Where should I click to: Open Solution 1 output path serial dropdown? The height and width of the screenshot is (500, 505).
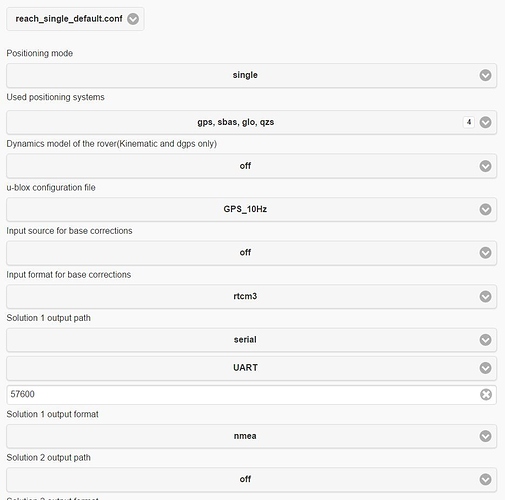251,340
